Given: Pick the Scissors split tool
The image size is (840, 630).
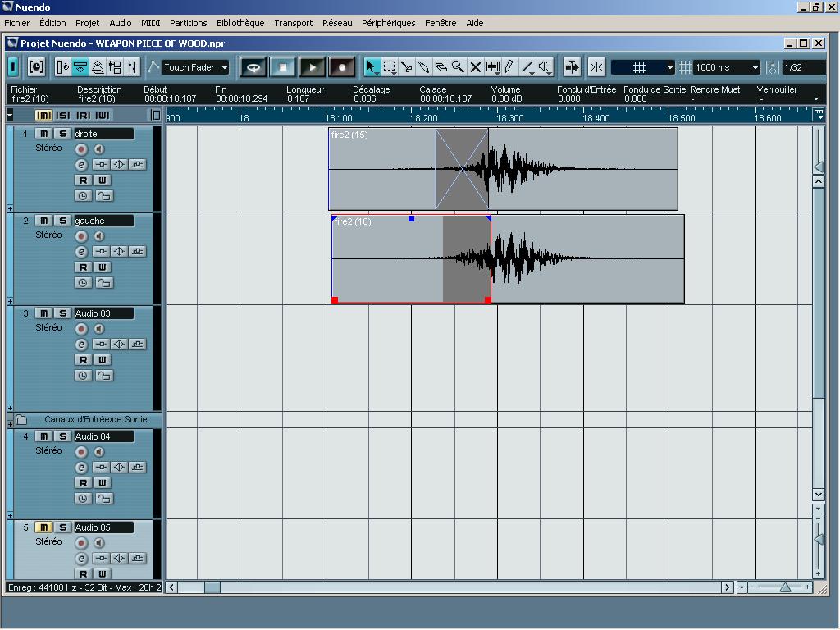Looking at the screenshot, I should [407, 67].
